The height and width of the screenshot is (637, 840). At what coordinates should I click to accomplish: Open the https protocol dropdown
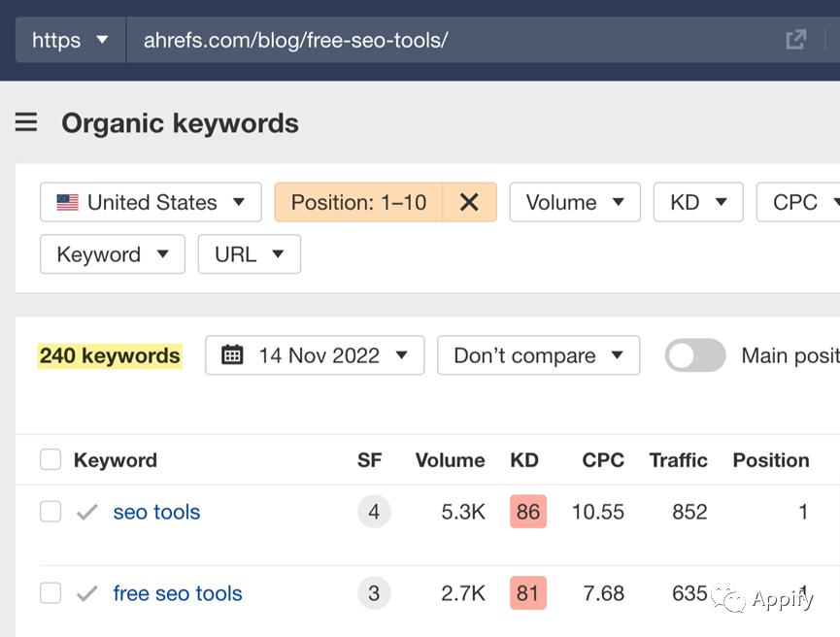70,40
